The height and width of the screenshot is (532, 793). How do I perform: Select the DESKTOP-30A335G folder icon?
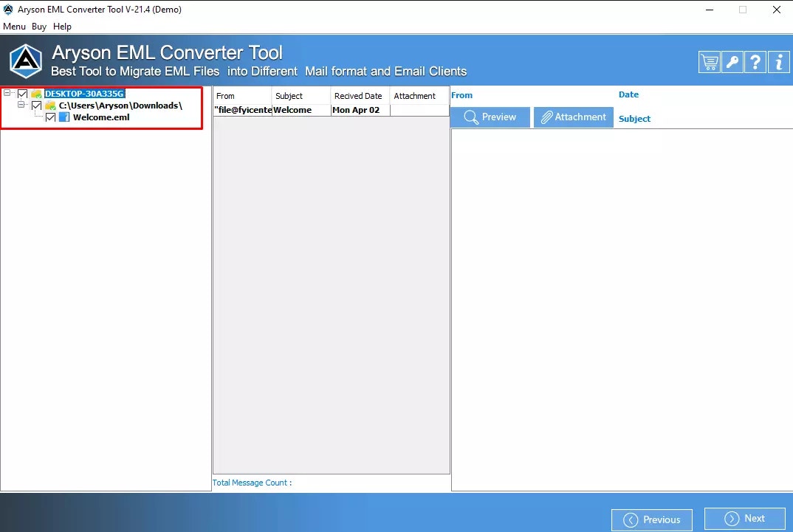[36, 94]
